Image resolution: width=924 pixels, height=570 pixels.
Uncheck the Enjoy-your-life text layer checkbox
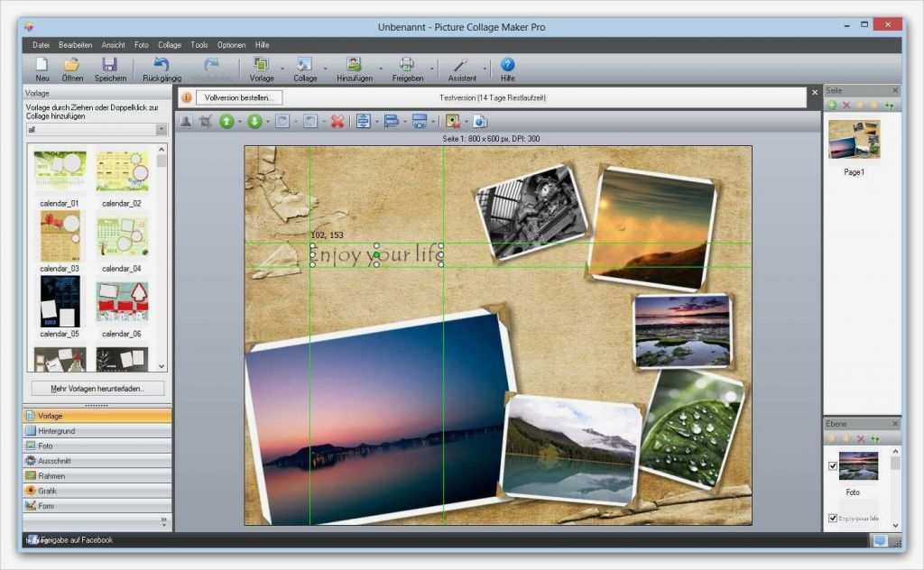pyautogui.click(x=832, y=519)
